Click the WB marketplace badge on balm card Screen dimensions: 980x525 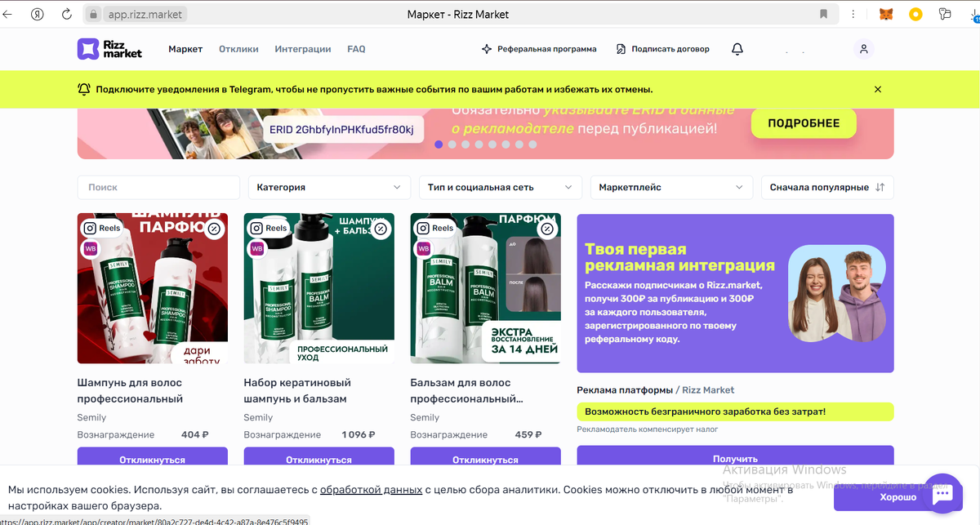423,248
